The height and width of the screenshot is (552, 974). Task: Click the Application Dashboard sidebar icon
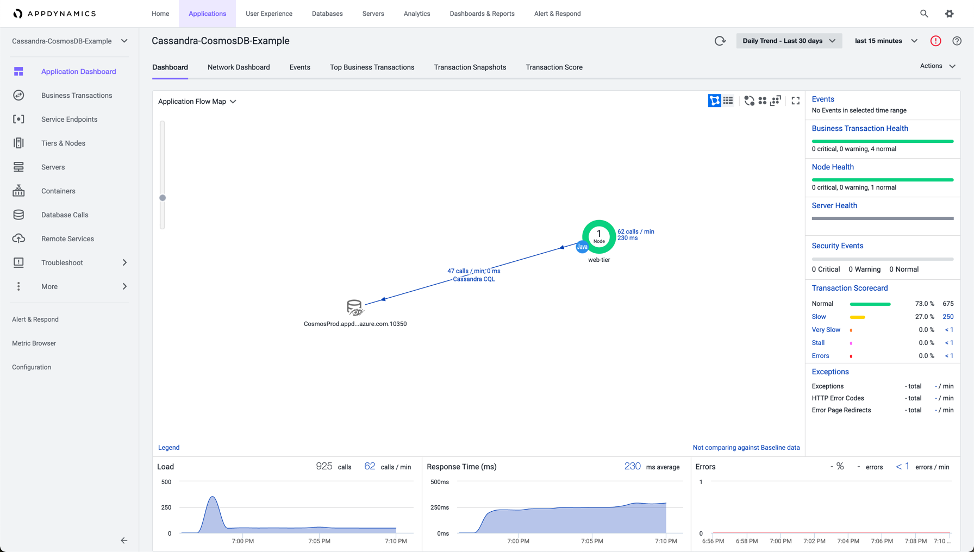click(x=19, y=71)
